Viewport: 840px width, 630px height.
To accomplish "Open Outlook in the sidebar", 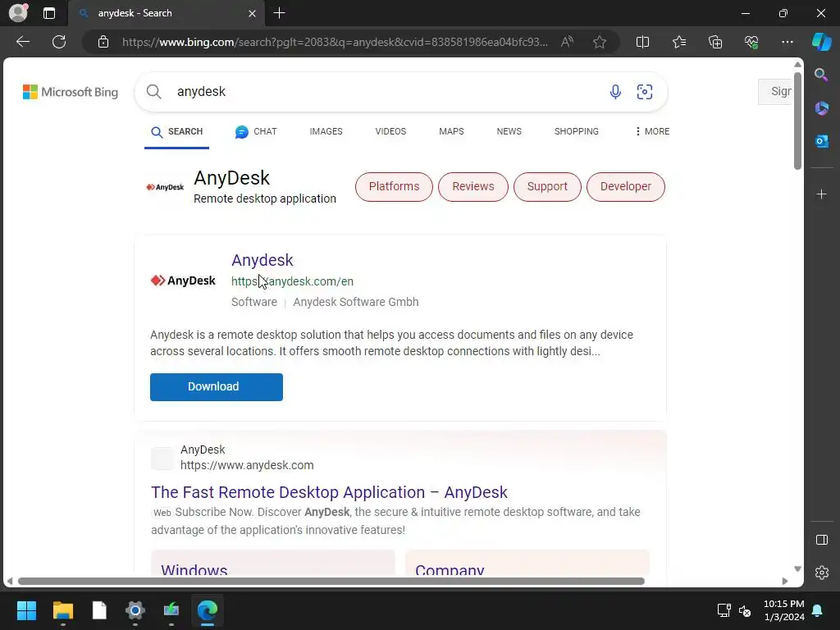I will click(821, 141).
